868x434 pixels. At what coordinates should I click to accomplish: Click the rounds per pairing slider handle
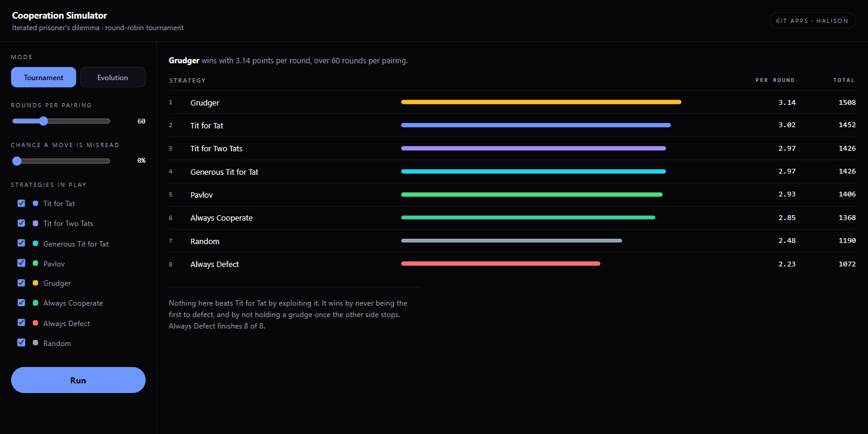pos(43,121)
